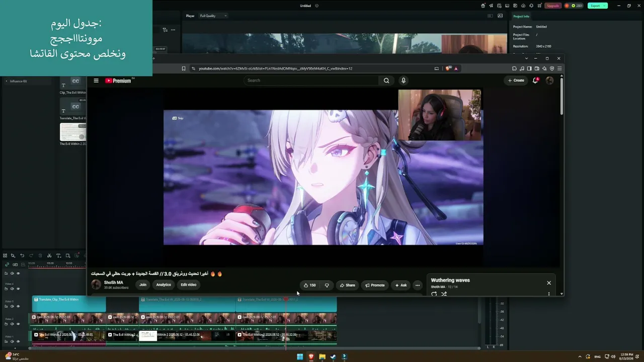Select the Text tool in the timeline toolbar

[58, 255]
